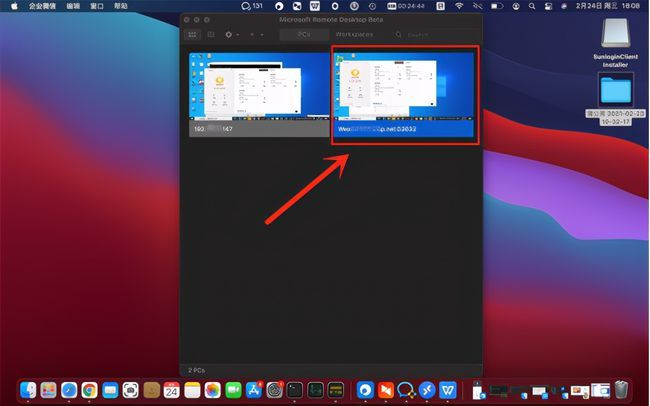Click the date and time 2月24日 18:08

(x=608, y=6)
